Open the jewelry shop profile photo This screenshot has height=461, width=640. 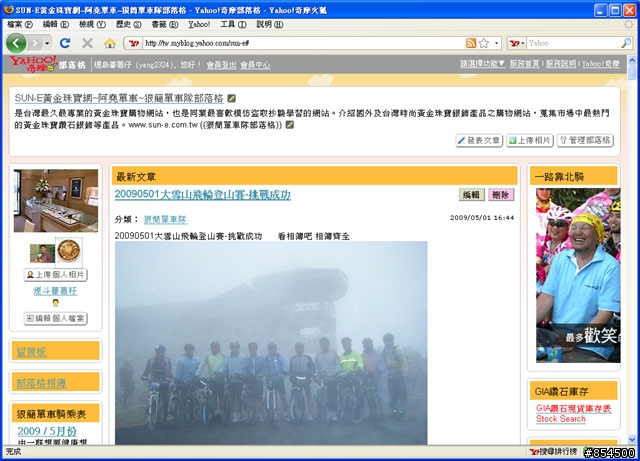coord(56,200)
